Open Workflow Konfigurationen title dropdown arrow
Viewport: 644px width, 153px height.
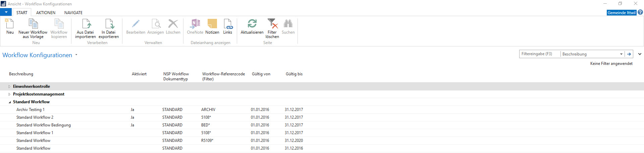click(x=76, y=55)
